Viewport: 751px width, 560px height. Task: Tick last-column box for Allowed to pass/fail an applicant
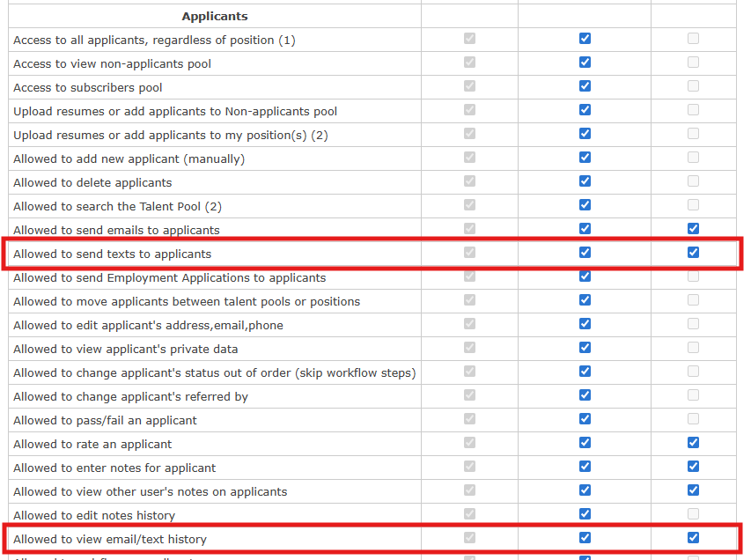pos(693,419)
